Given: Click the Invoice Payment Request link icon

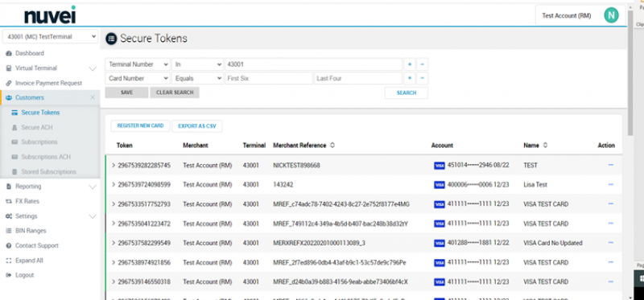Looking at the screenshot, I should pos(9,83).
